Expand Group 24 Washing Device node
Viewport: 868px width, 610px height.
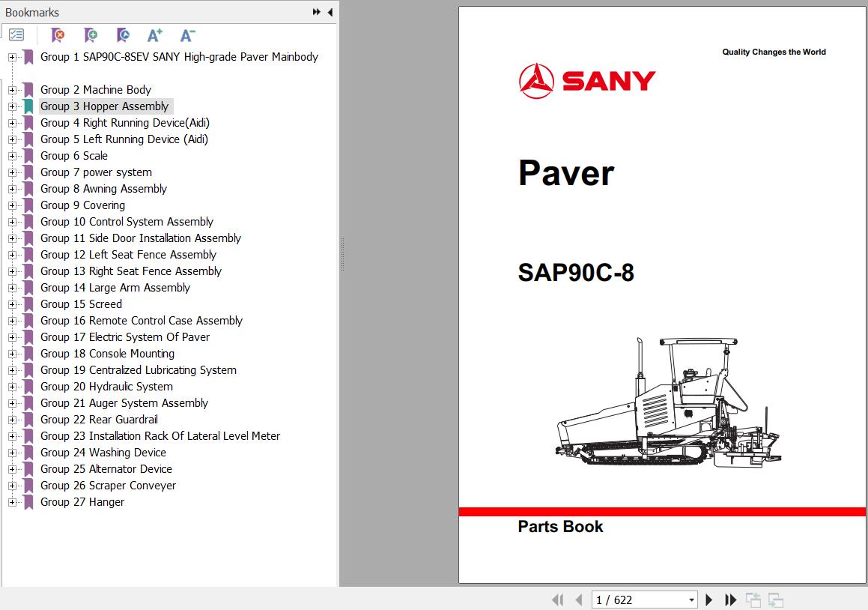(x=12, y=453)
